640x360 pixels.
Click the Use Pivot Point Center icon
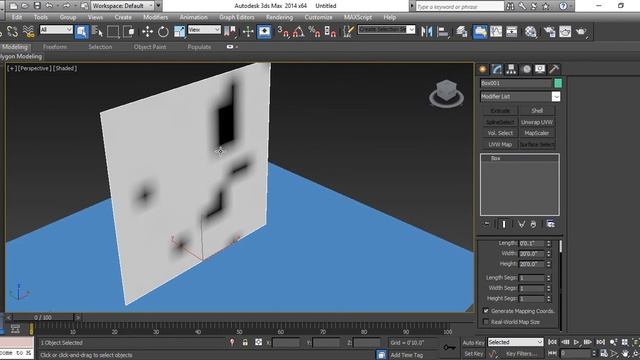click(x=231, y=32)
